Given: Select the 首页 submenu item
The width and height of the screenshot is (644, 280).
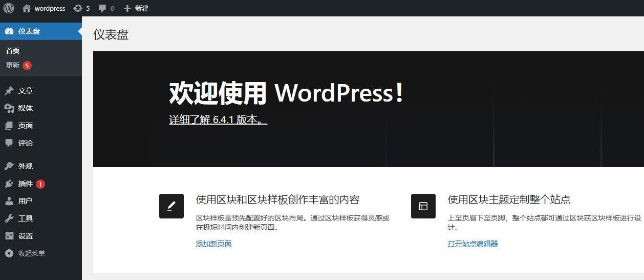Looking at the screenshot, I should pos(13,51).
